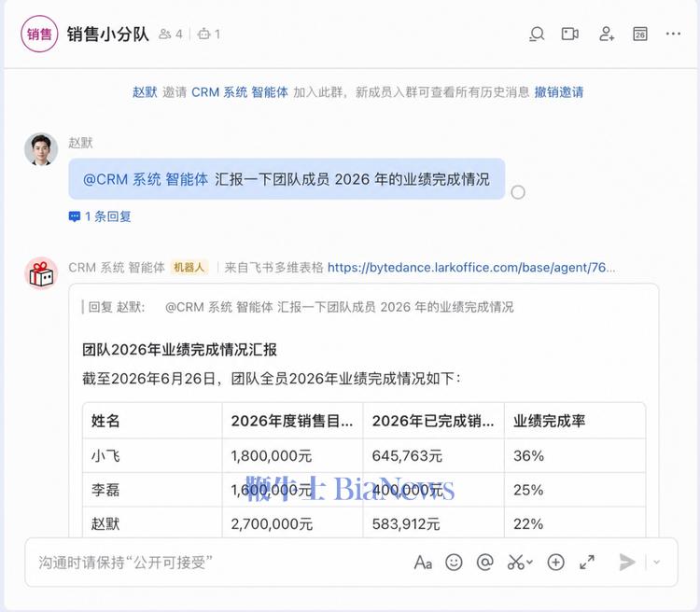This screenshot has width=700, height=612.
Task: Click the 2026年度销售目... column header
Action: pyautogui.click(x=292, y=421)
